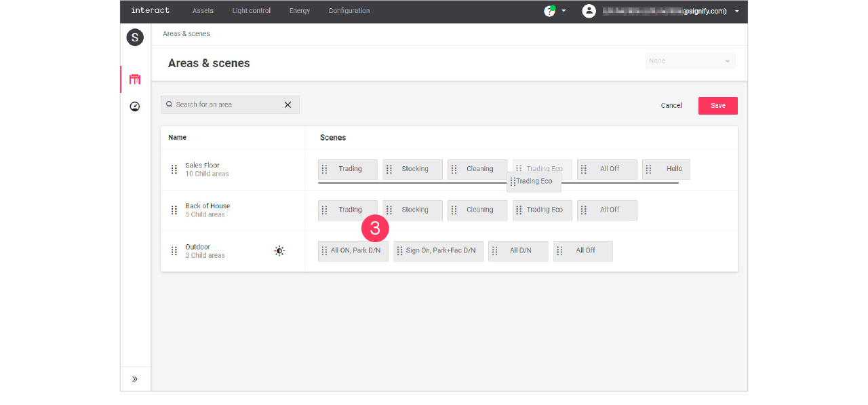Viewport: 868px width, 405px height.
Task: Grab the drag handle for Sales Floor
Action: [x=174, y=170]
